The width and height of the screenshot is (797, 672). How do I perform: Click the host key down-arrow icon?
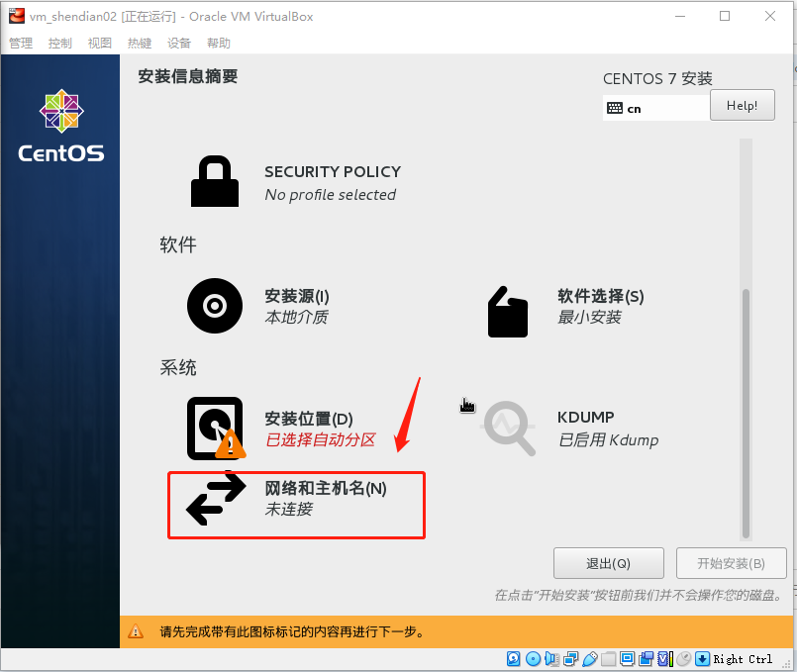pyautogui.click(x=703, y=659)
